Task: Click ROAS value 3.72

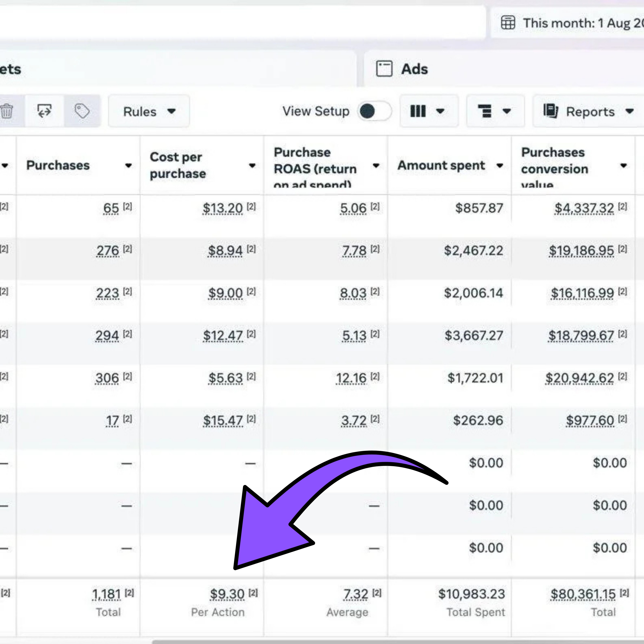Action: (x=354, y=421)
